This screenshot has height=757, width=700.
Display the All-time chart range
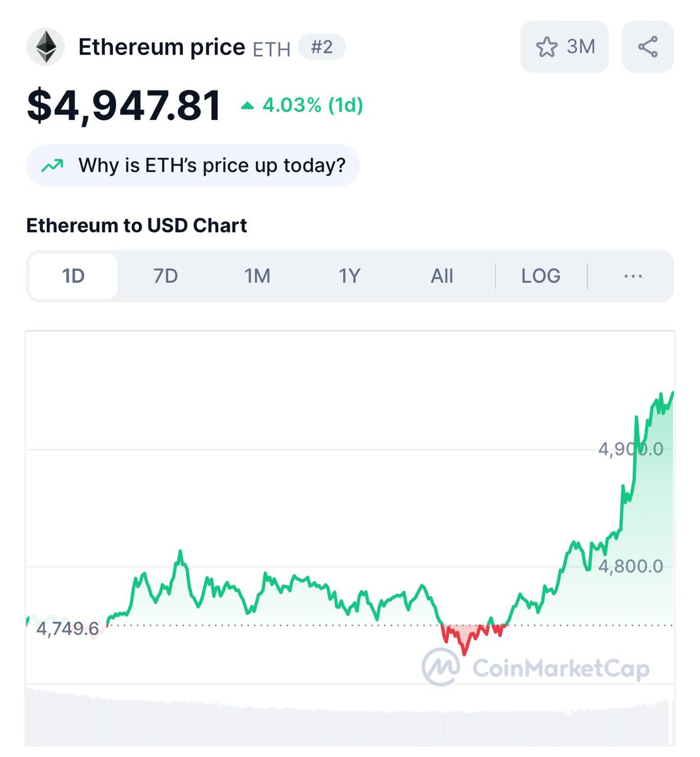point(441,276)
